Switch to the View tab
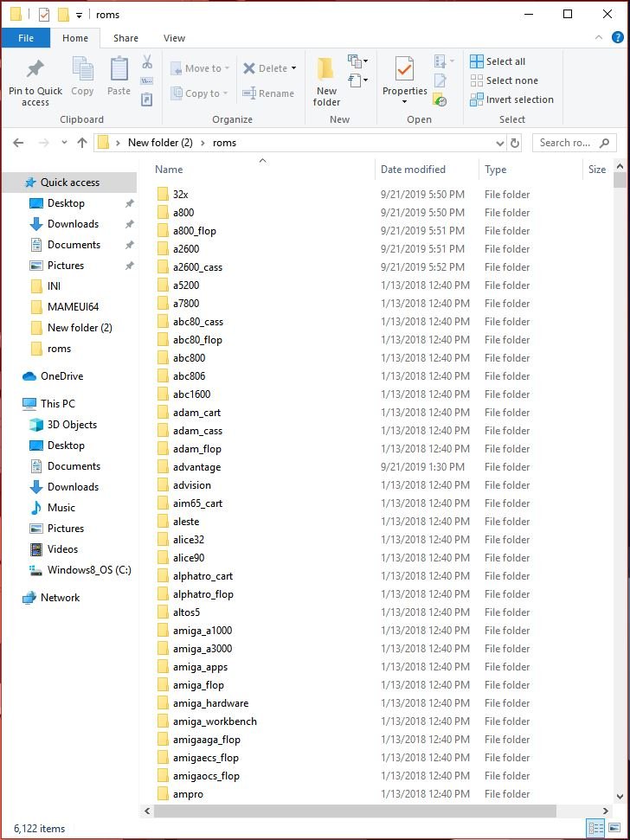 174,38
